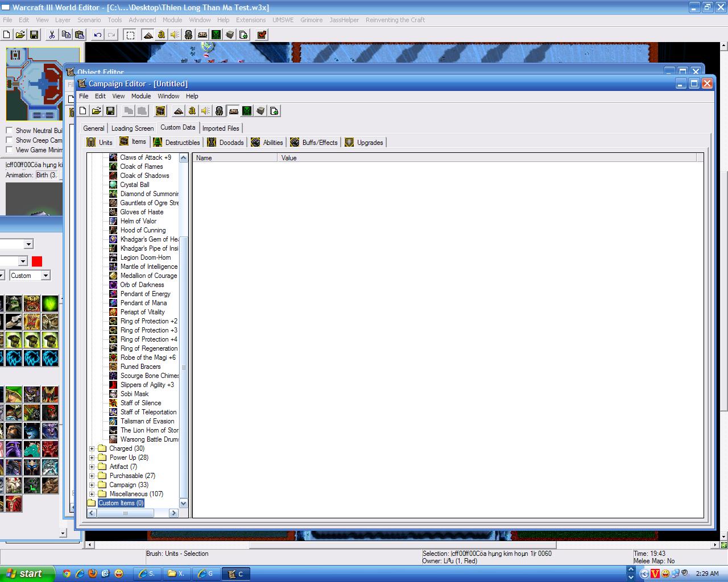Open Object Manager from Campaign Editor toolbar

click(x=260, y=111)
